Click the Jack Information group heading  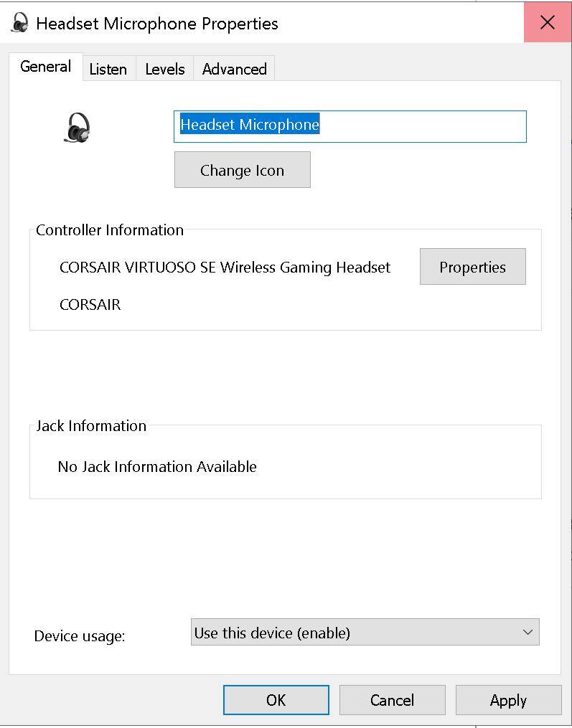click(91, 426)
